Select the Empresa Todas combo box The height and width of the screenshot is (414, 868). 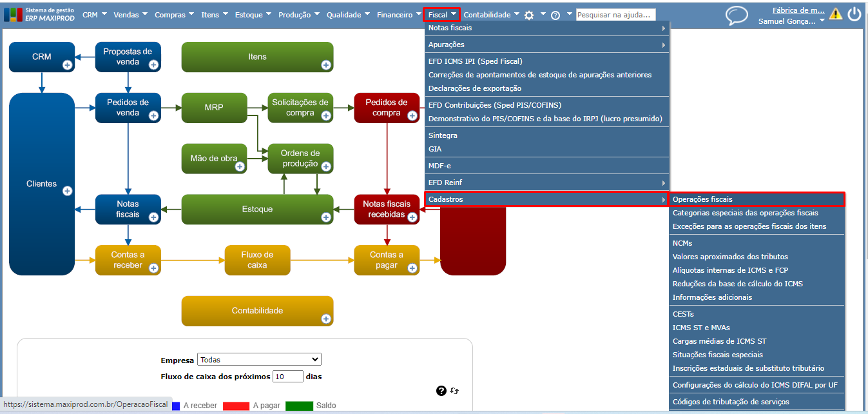tap(259, 359)
